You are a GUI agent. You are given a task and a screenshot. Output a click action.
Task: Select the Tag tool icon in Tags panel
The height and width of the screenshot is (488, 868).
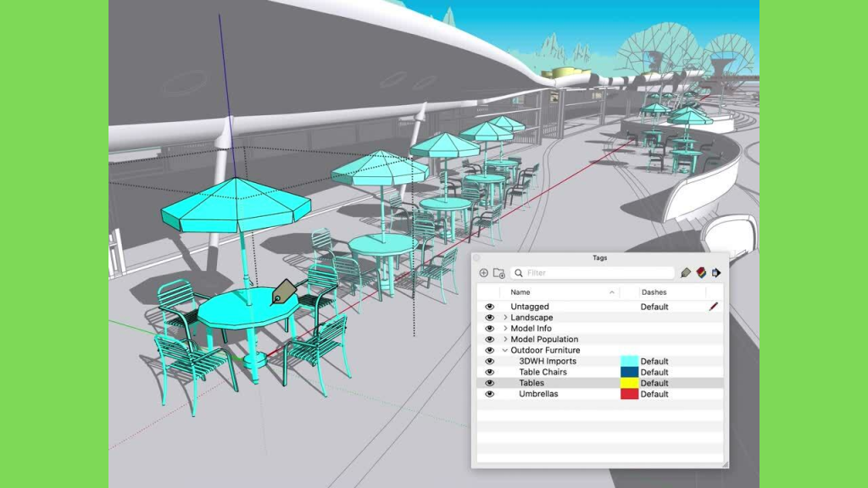tap(685, 273)
